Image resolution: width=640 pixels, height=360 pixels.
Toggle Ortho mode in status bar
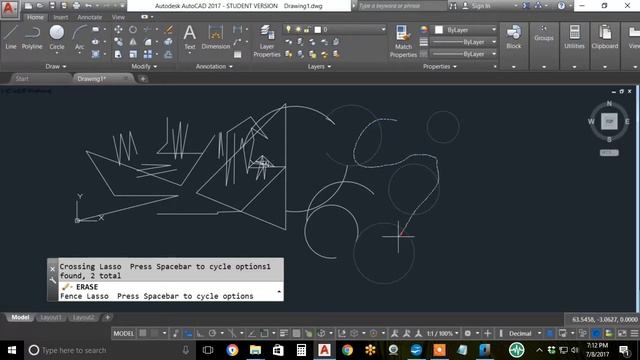pos(200,333)
